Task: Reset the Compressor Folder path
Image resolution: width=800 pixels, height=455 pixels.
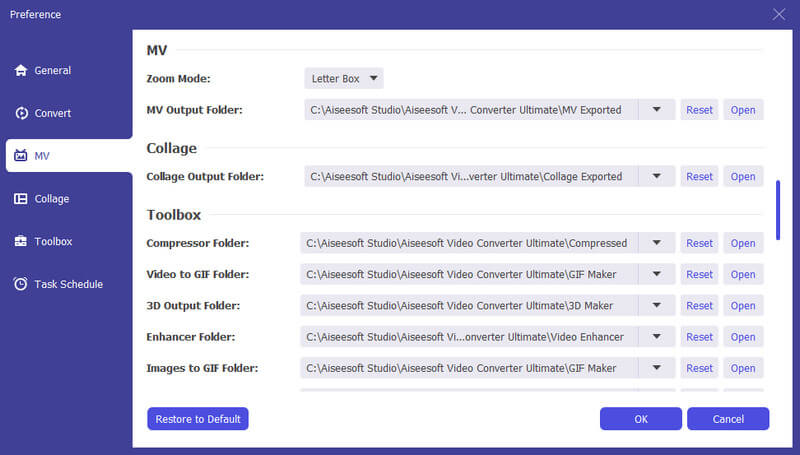Action: (699, 243)
